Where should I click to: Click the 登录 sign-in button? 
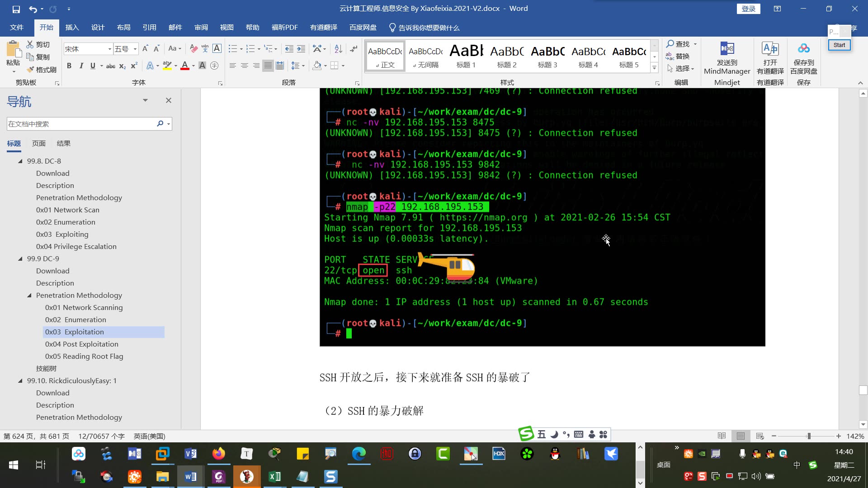coord(748,9)
